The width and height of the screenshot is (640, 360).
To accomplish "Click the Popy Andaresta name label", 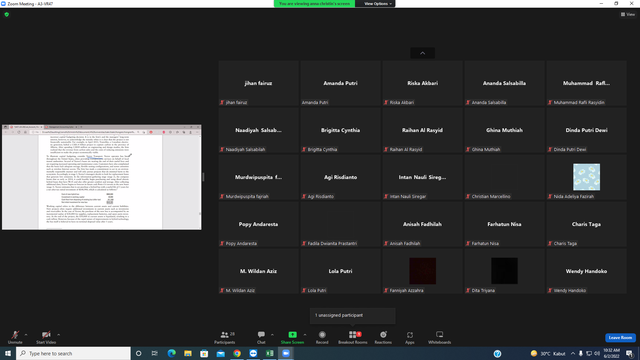I will pyautogui.click(x=258, y=224).
